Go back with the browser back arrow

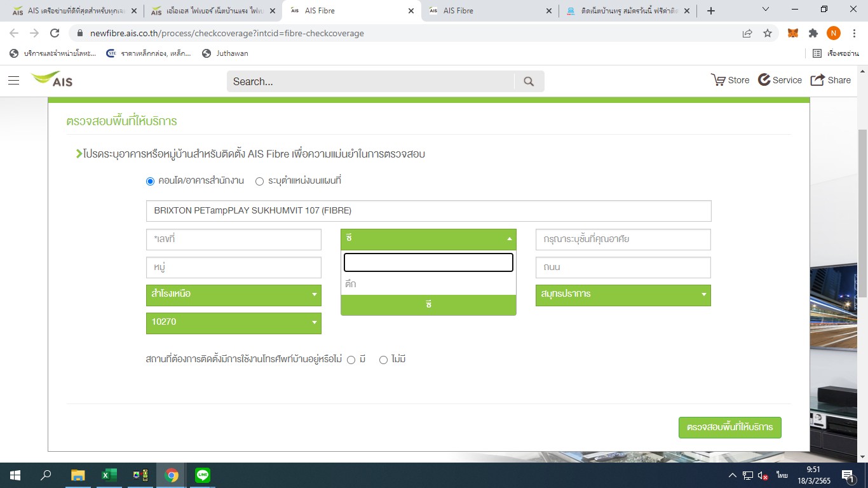[14, 33]
